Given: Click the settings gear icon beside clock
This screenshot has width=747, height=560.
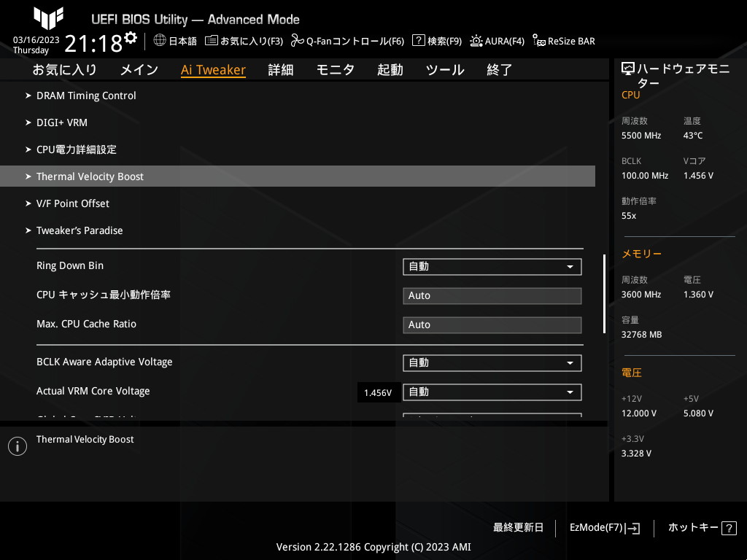Looking at the screenshot, I should 131,38.
